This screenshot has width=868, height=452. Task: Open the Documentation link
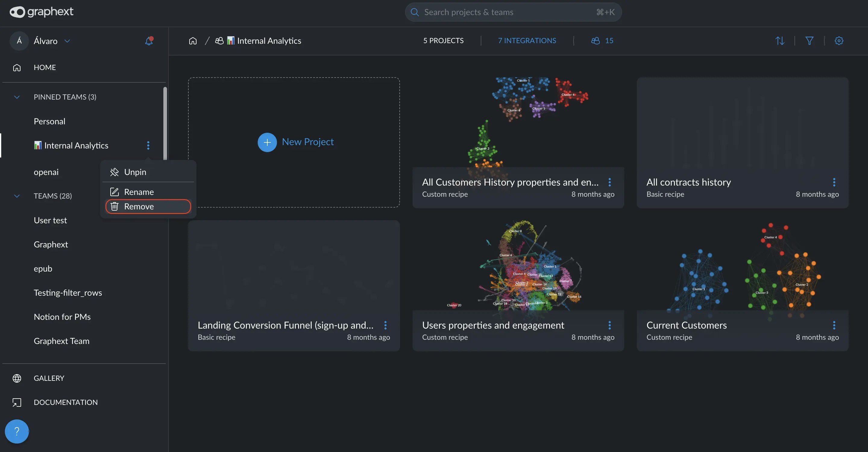(x=65, y=403)
